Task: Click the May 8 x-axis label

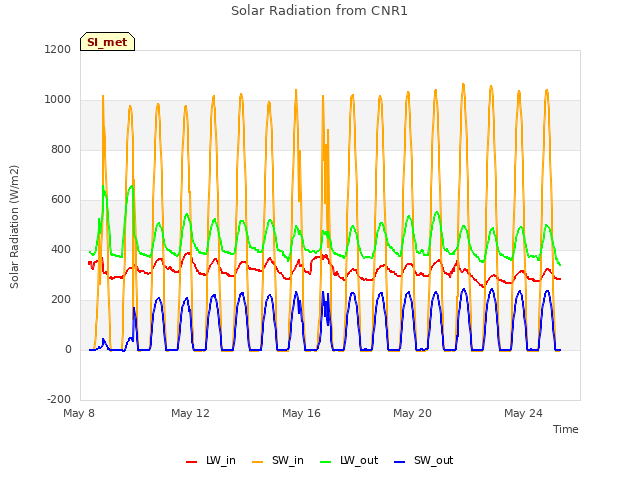Action: coord(79,413)
